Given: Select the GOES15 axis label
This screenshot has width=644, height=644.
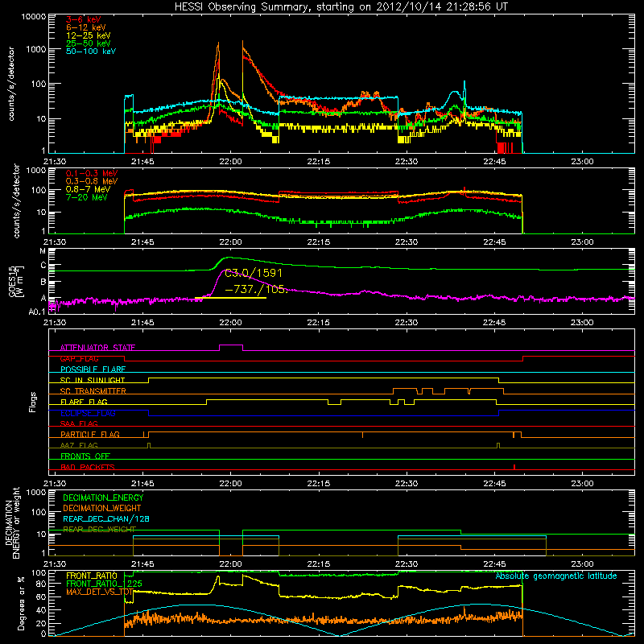Looking at the screenshot, I should point(15,281).
